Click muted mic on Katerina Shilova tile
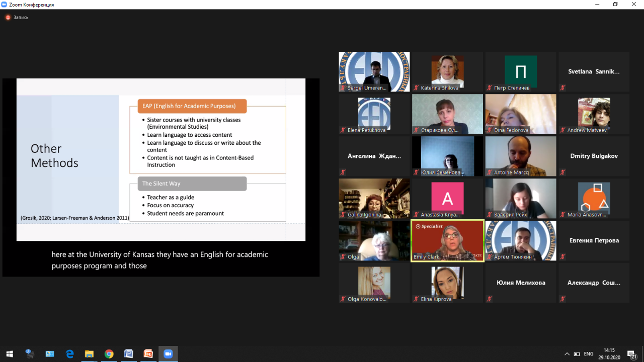644x362 pixels. pyautogui.click(x=416, y=88)
